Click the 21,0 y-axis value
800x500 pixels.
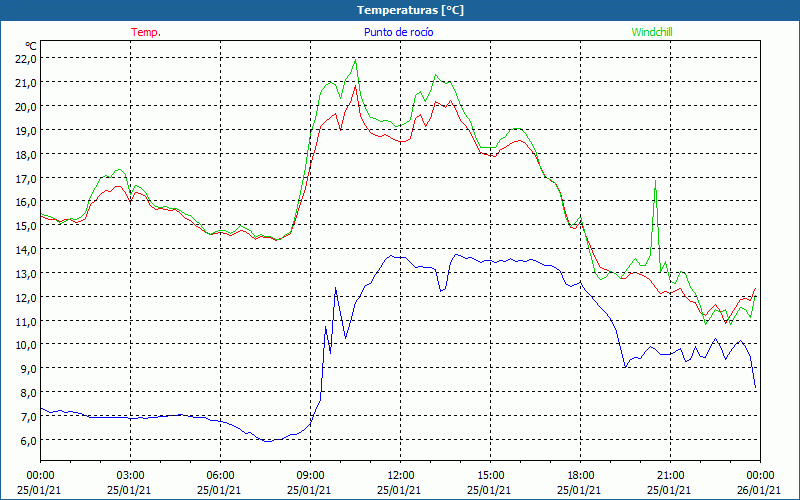coord(27,83)
